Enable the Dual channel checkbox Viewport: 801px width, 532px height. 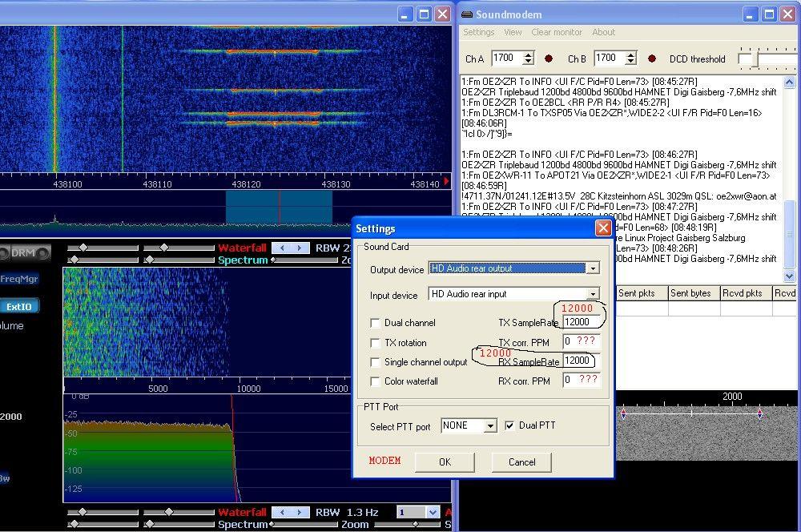pyautogui.click(x=375, y=323)
